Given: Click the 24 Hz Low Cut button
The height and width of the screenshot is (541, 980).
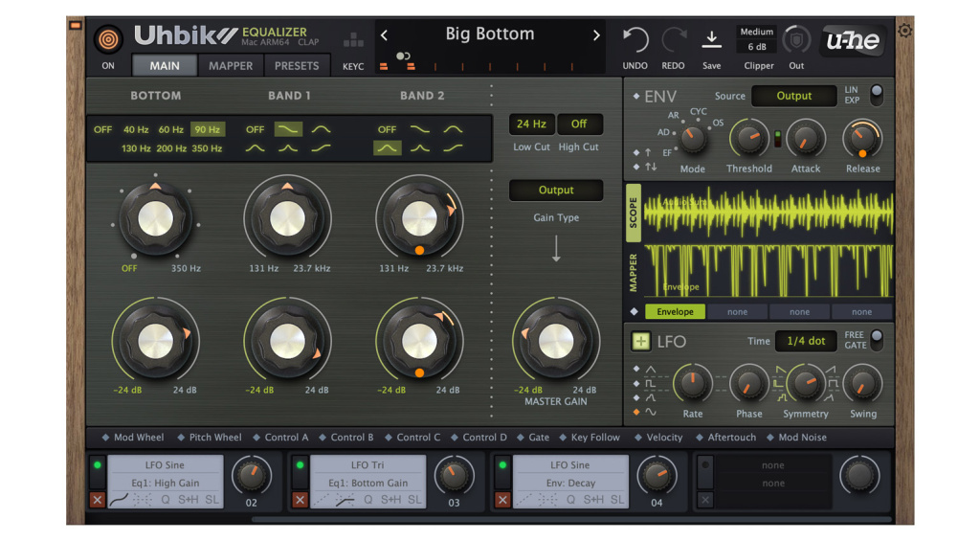Looking at the screenshot, I should tap(531, 124).
